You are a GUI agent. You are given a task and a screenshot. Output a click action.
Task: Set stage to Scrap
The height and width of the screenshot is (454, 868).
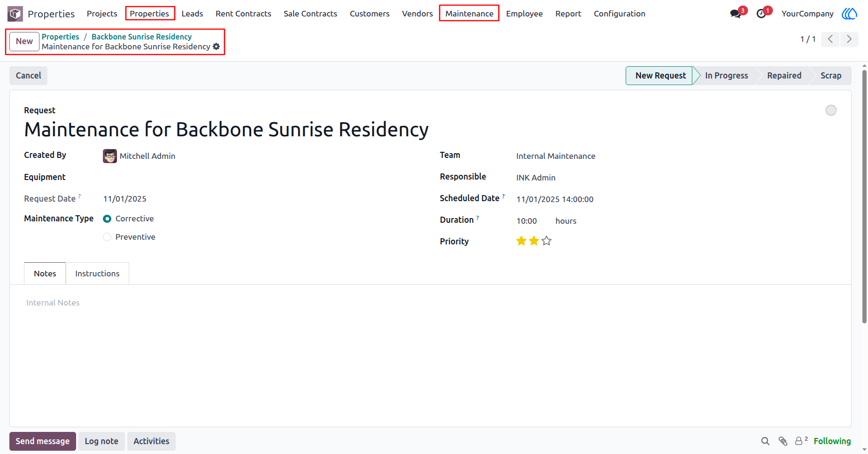tap(831, 76)
